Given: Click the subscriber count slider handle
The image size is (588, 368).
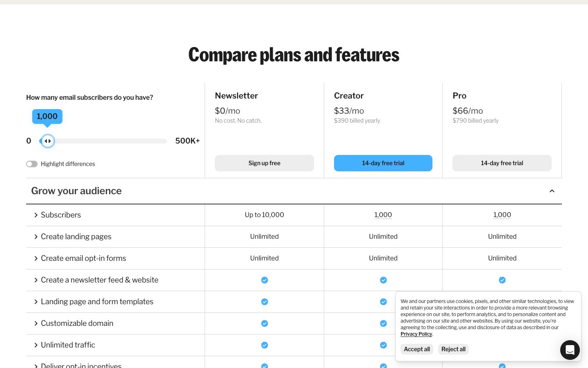Looking at the screenshot, I should point(48,141).
